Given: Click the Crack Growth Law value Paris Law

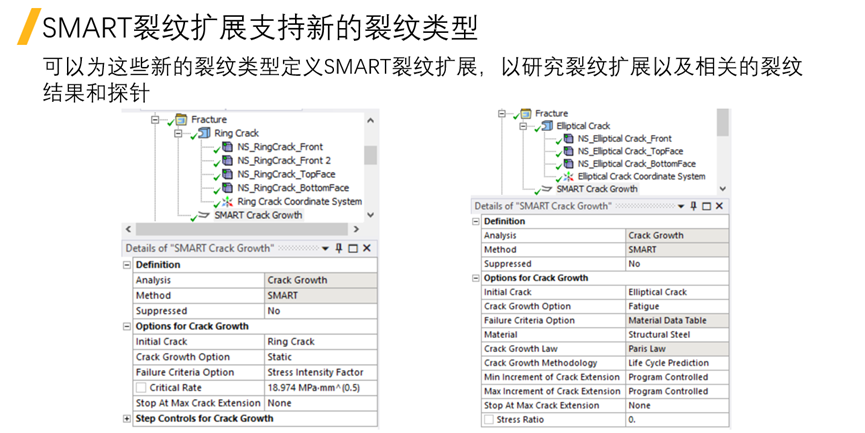Looking at the screenshot, I should 677,349.
